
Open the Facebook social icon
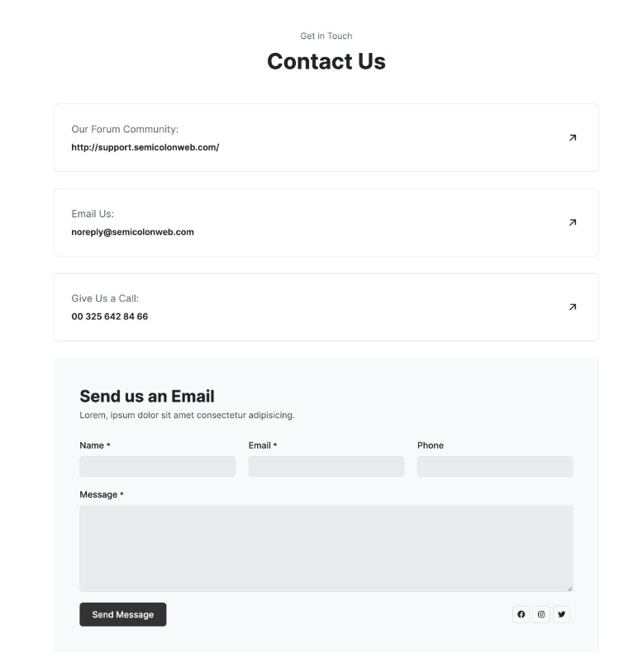521,614
